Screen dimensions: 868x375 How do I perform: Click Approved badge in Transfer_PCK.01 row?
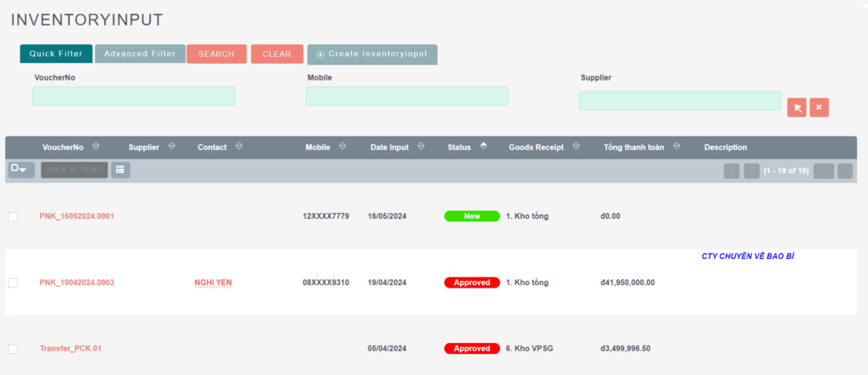click(x=471, y=349)
